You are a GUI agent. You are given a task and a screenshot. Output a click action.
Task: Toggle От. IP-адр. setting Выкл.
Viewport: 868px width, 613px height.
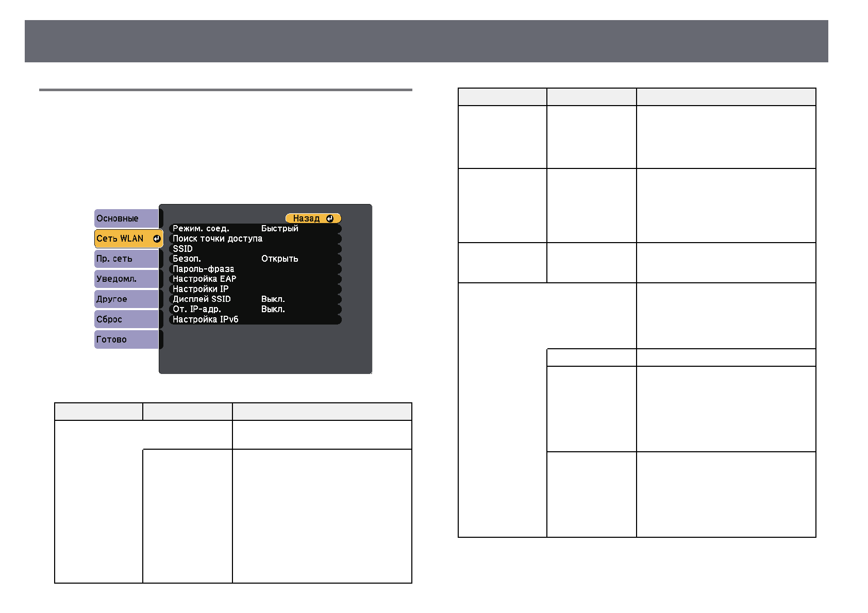click(x=273, y=309)
